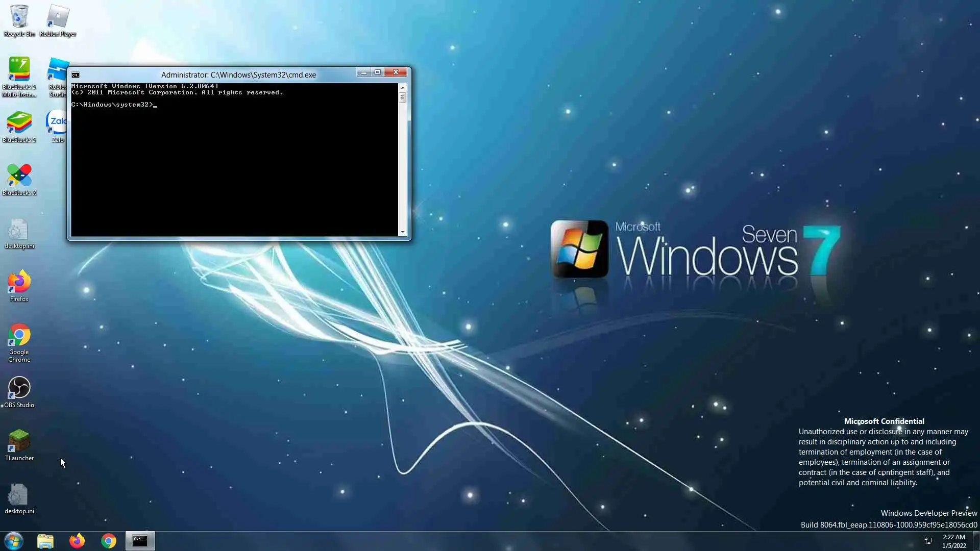
Task: Click the network tray icon
Action: pos(928,541)
